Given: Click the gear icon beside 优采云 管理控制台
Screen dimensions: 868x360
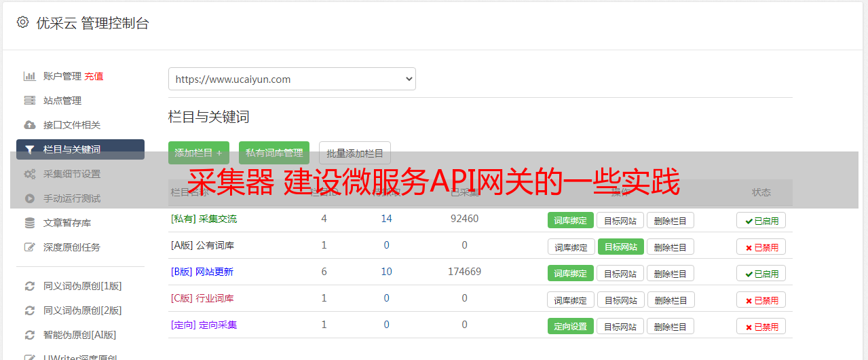Looking at the screenshot, I should coord(22,22).
